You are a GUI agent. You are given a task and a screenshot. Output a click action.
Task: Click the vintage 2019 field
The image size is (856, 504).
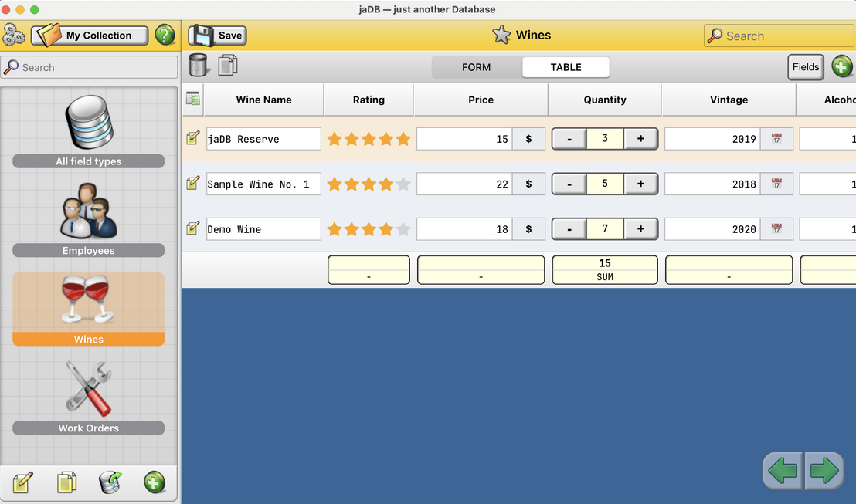(712, 139)
